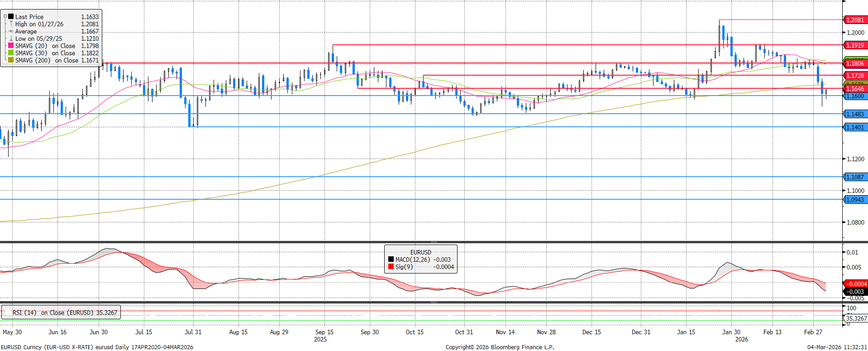Image resolution: width=868 pixels, height=351 pixels.
Task: Select the High on 01/27/26 marker icon
Action: 11,24
